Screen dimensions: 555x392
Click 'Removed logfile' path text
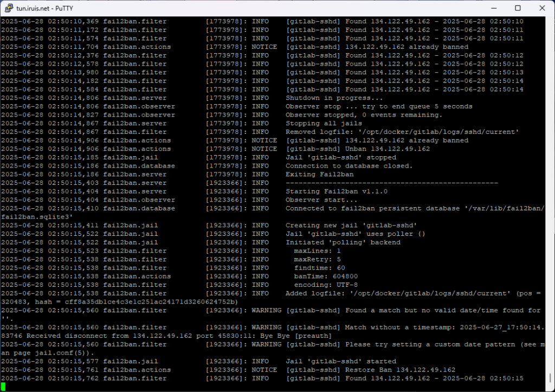tap(403, 132)
